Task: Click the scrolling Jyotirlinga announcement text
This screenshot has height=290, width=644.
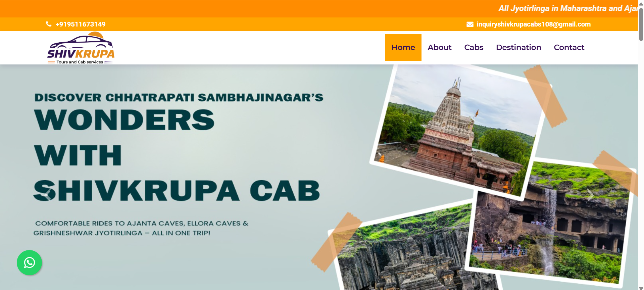Action: point(568,8)
